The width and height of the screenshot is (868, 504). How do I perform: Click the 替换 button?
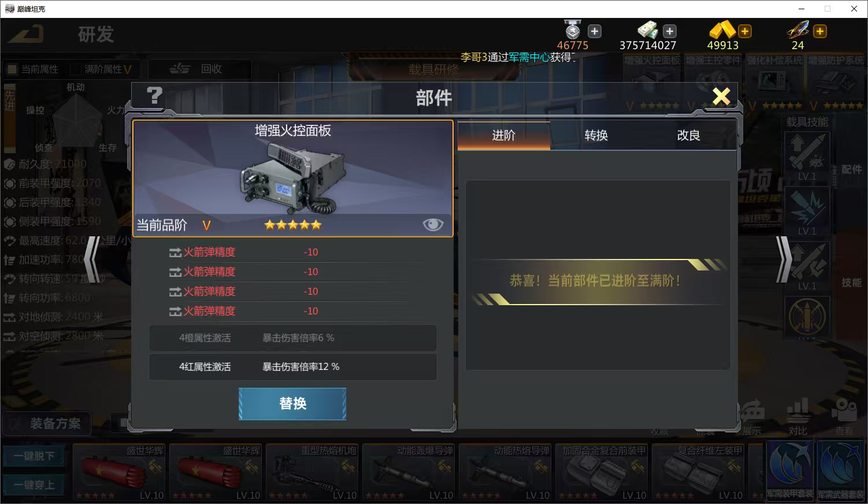point(292,403)
